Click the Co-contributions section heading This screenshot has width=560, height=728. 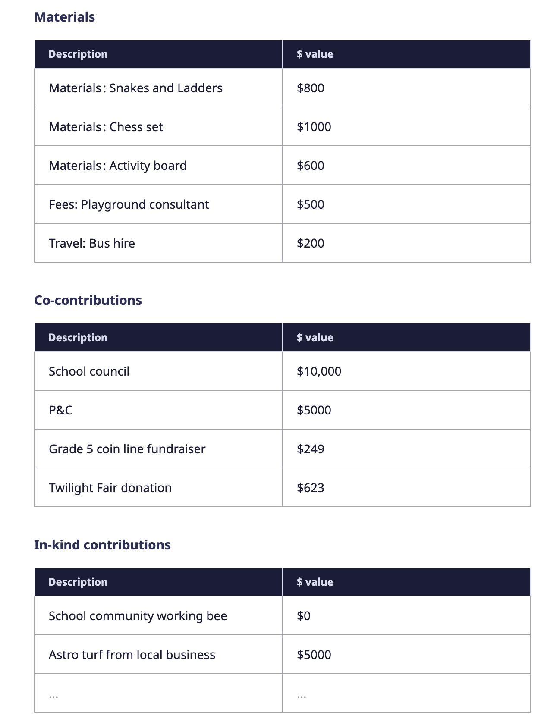point(88,300)
